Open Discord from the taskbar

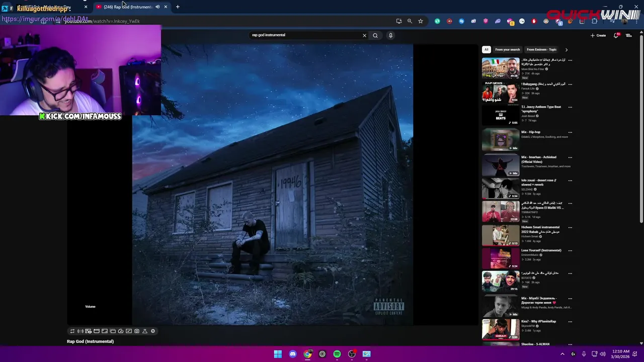(293, 354)
